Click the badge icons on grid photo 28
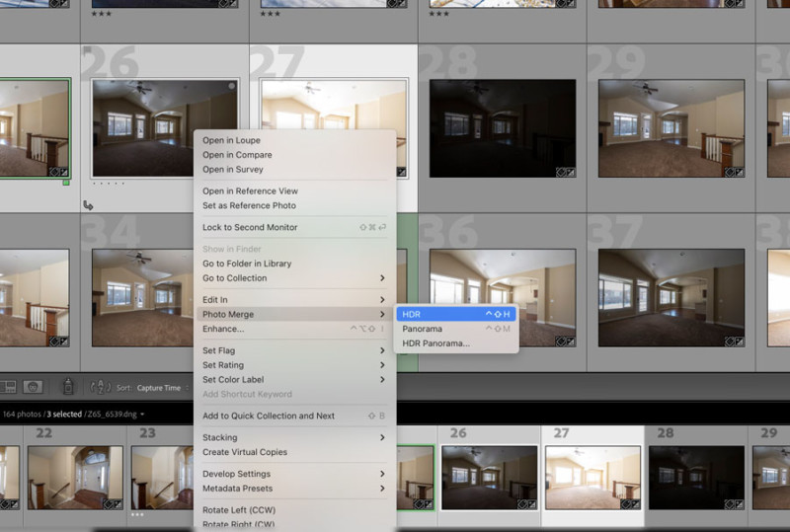This screenshot has width=790, height=532. [x=566, y=171]
